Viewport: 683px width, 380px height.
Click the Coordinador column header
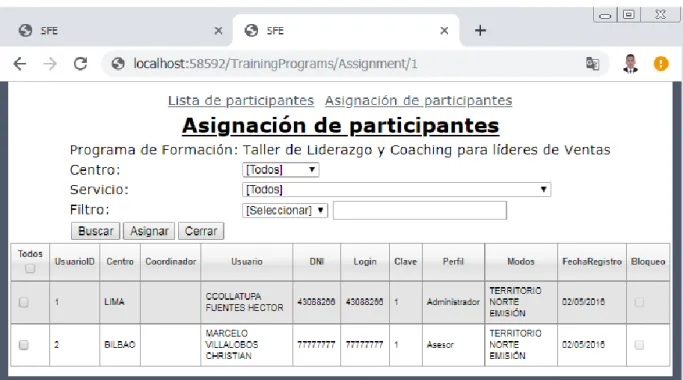170,261
